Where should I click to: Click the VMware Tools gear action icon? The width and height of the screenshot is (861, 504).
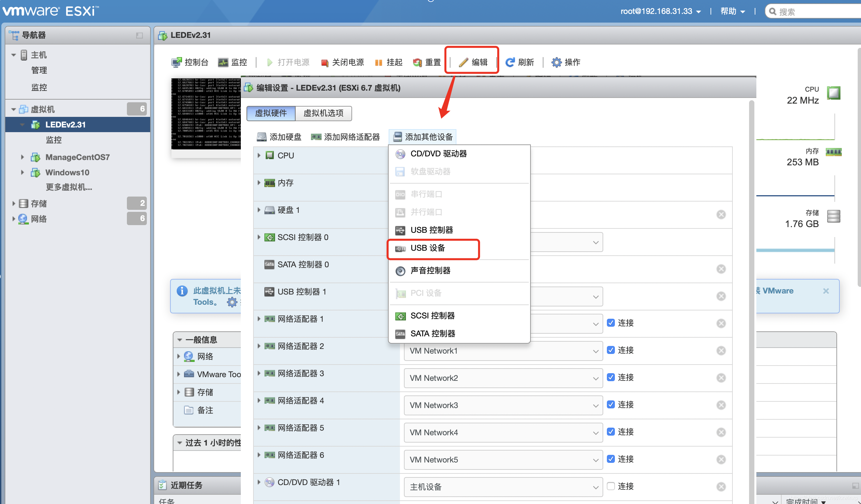pyautogui.click(x=232, y=302)
